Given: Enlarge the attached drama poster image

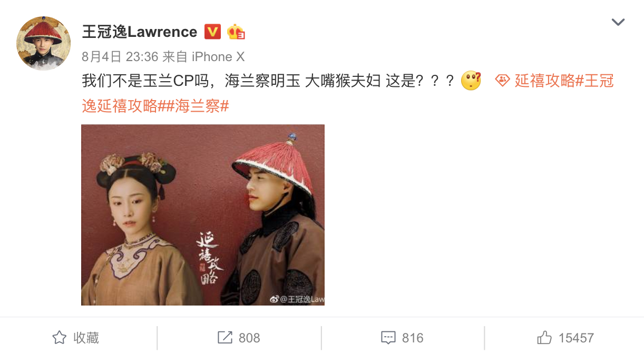Looking at the screenshot, I should [203, 215].
